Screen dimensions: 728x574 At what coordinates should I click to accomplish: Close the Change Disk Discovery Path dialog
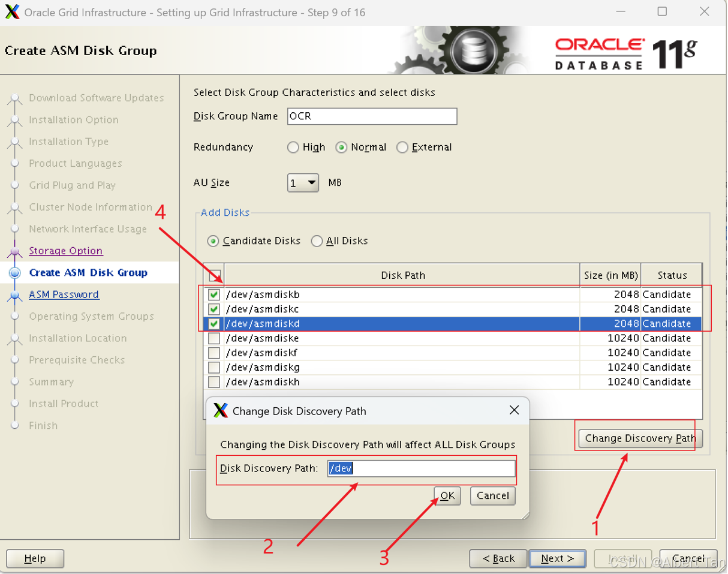514,410
